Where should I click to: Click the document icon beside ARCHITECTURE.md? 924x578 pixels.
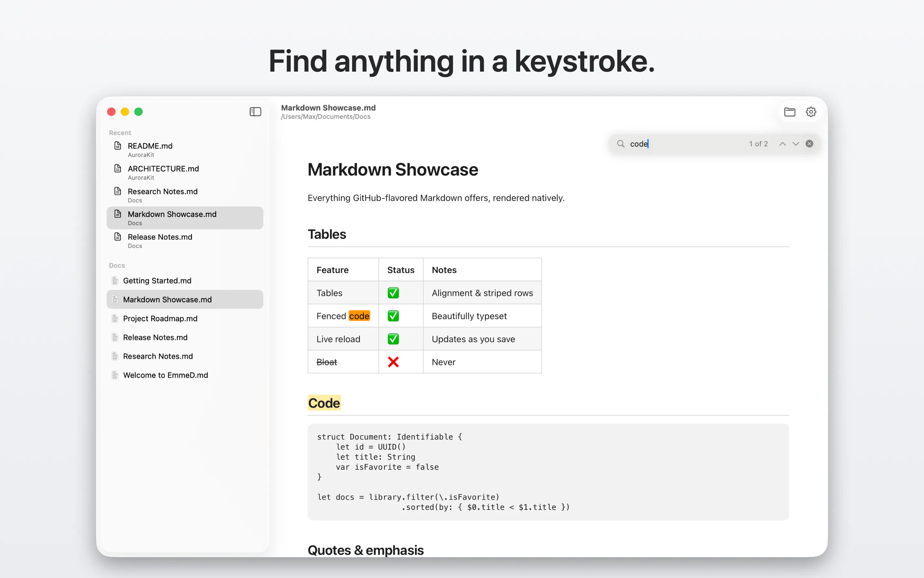click(118, 168)
